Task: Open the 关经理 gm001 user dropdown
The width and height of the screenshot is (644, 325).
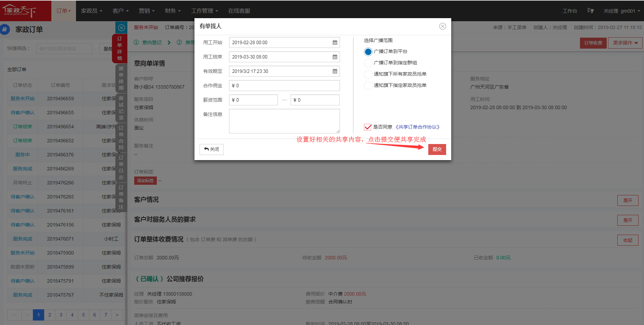Action: pos(621,11)
